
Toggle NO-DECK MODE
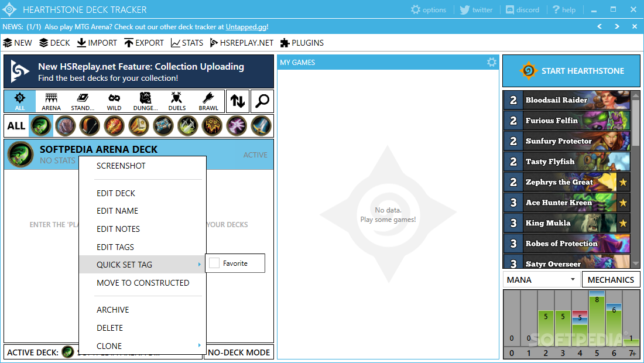click(239, 352)
